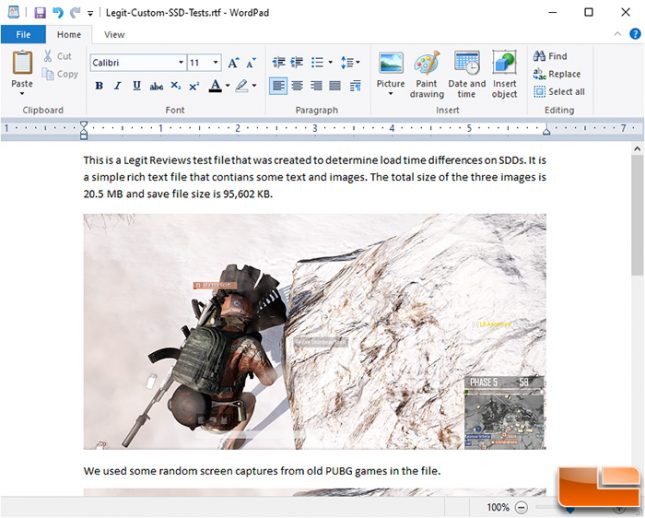Click Select all

[559, 91]
